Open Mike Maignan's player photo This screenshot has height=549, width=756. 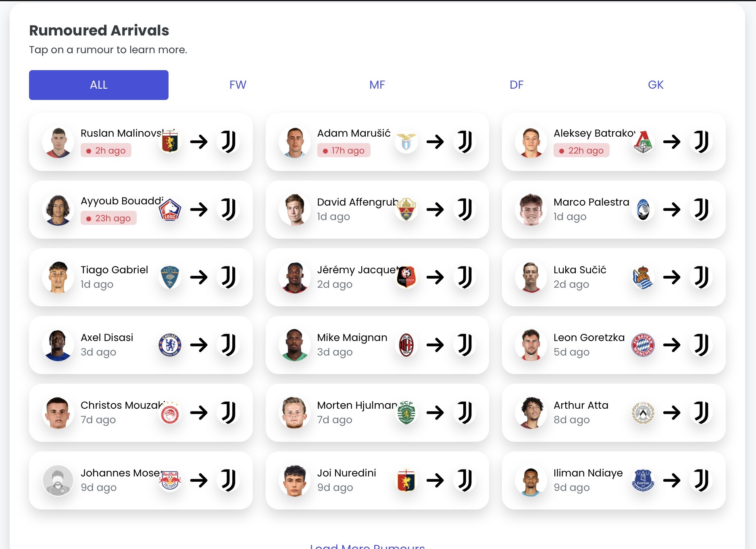pos(295,345)
